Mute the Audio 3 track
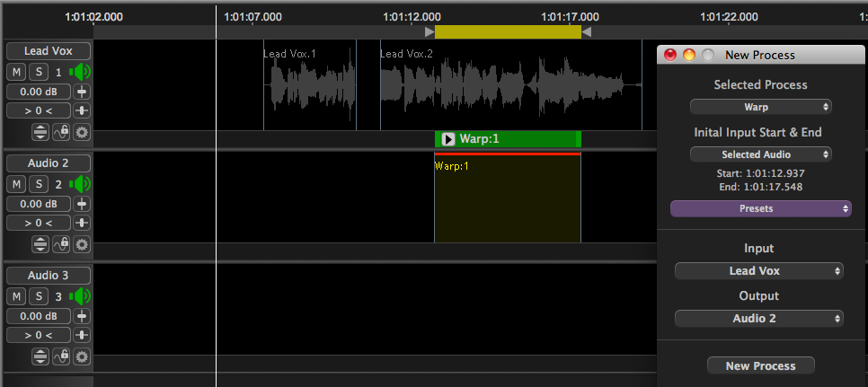The height and width of the screenshot is (387, 868). click(17, 296)
